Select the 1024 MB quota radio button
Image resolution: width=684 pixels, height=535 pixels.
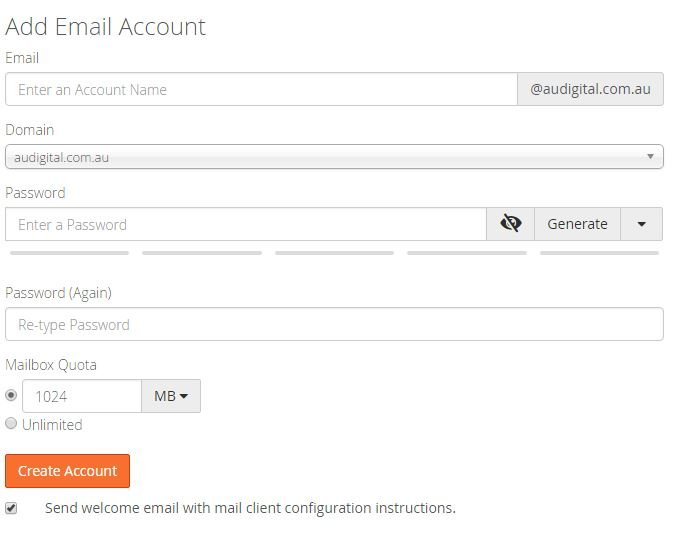(x=11, y=395)
